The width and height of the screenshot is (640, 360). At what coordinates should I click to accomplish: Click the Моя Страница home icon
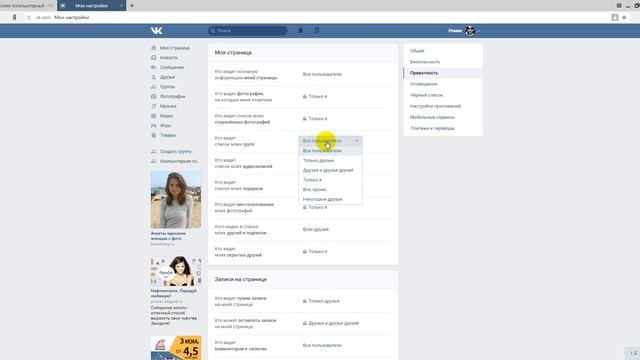click(154, 48)
